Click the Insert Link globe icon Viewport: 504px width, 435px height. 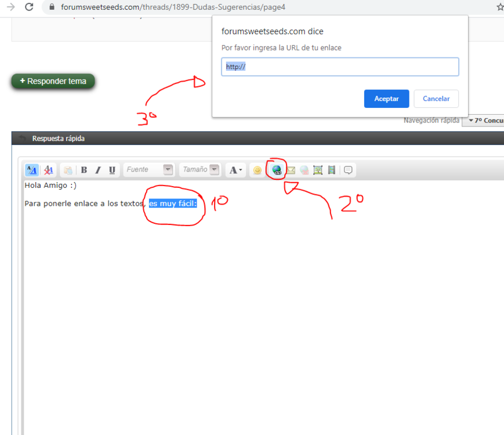277,170
